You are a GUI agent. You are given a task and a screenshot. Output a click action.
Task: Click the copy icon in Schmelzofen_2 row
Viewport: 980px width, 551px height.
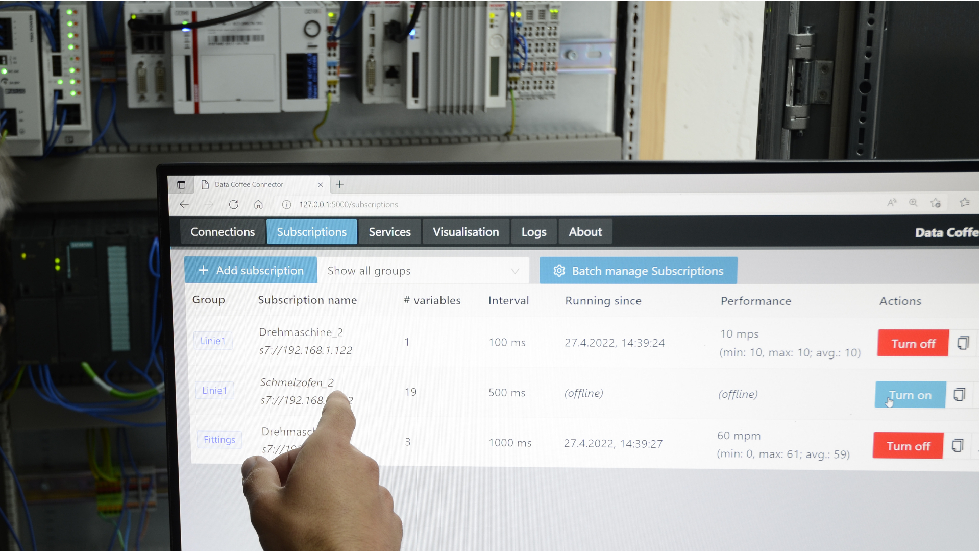click(x=959, y=395)
